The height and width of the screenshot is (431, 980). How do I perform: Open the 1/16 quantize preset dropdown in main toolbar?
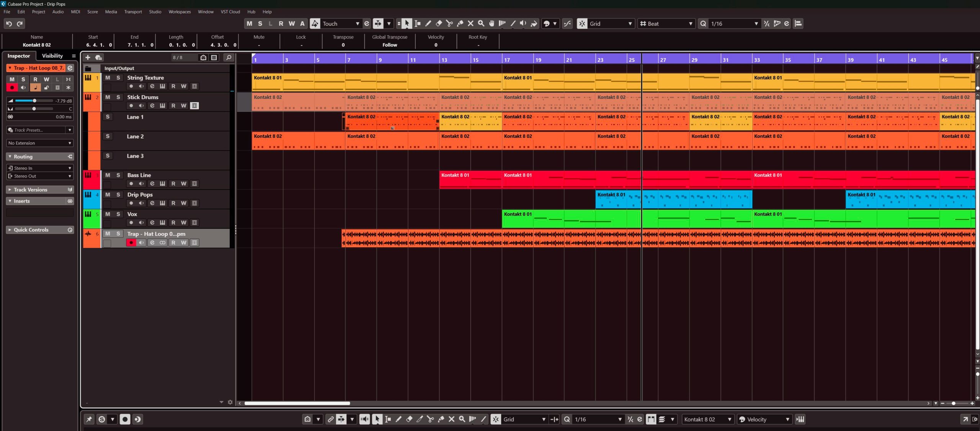click(734, 23)
